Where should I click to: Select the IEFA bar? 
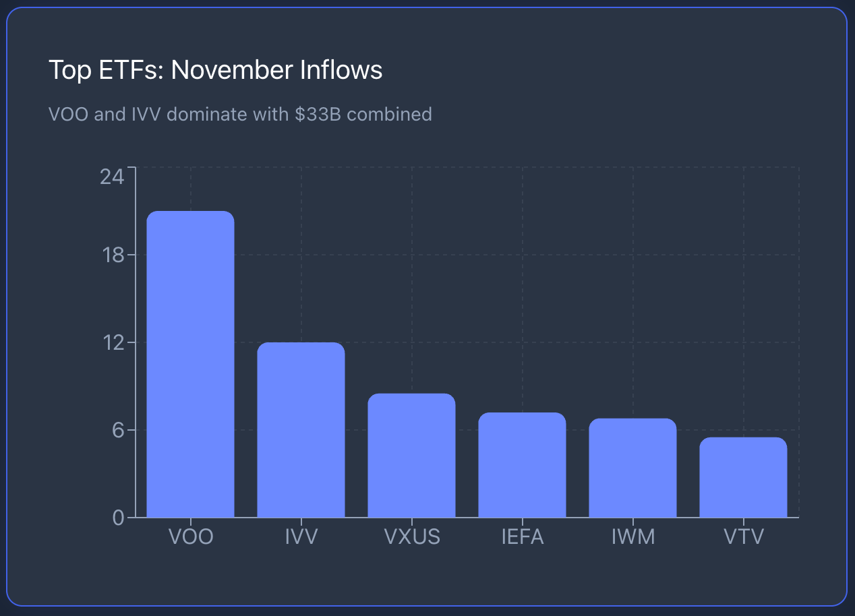[522, 465]
